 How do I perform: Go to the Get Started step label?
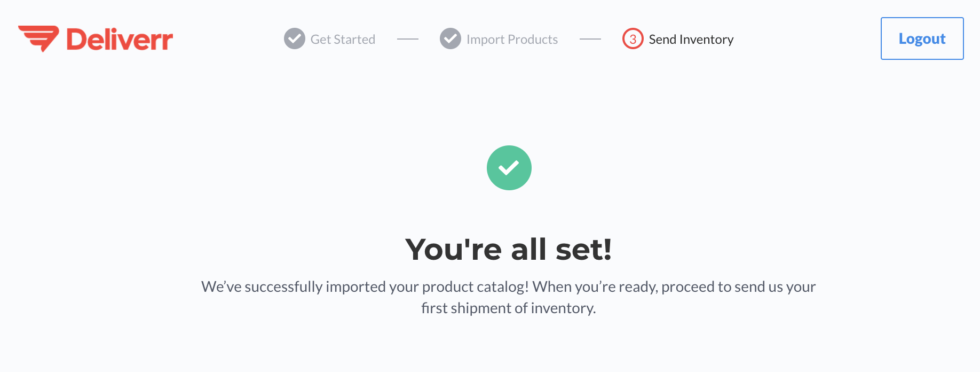coord(343,40)
